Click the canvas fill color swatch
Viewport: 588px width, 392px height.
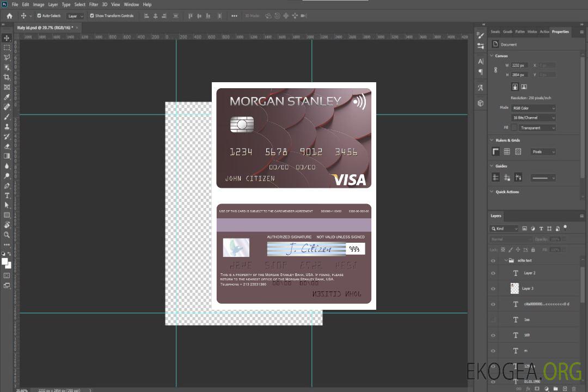tap(514, 127)
